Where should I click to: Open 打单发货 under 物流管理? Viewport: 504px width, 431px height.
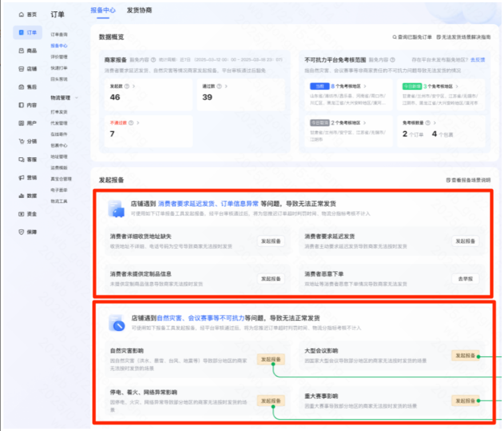tap(59, 112)
